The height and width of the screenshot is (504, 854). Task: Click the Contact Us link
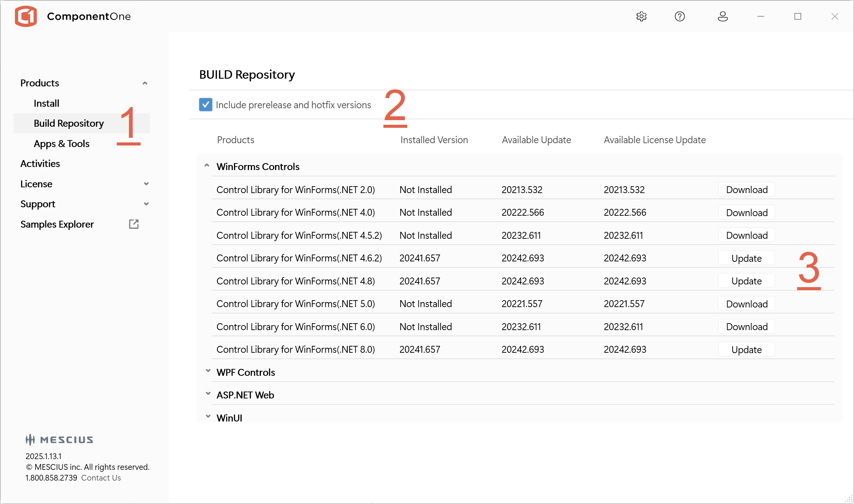coord(101,478)
